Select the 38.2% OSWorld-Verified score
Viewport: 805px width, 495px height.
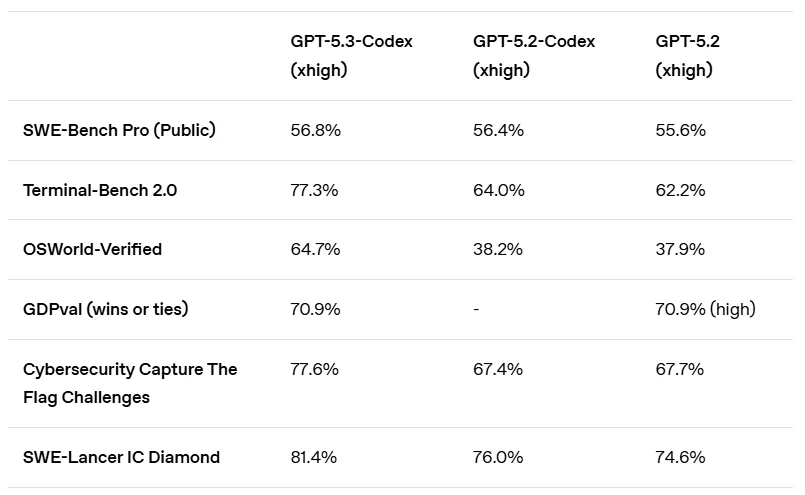[498, 249]
